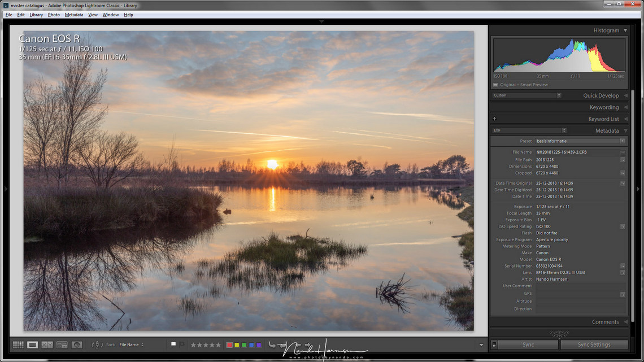The height and width of the screenshot is (362, 644).
Task: Apply yellow color label
Action: (x=237, y=344)
